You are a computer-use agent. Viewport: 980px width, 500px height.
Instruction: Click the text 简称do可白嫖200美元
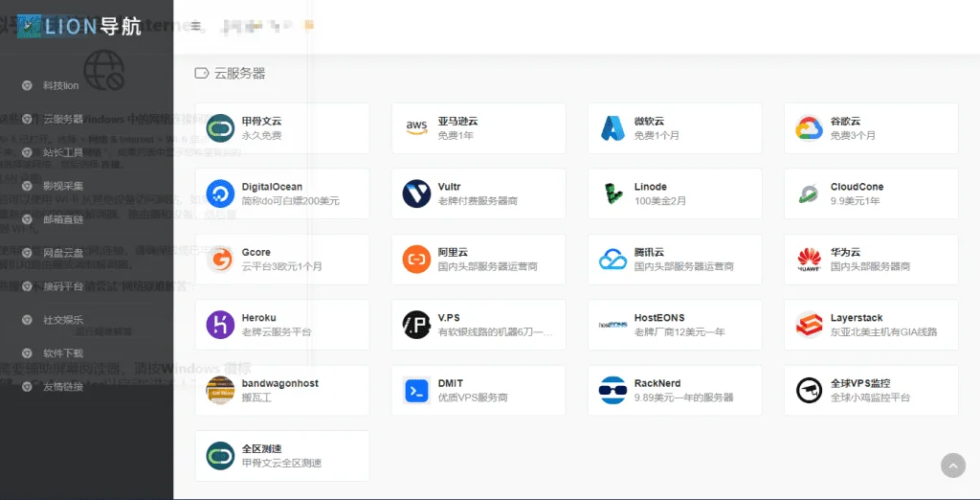pyautogui.click(x=291, y=201)
